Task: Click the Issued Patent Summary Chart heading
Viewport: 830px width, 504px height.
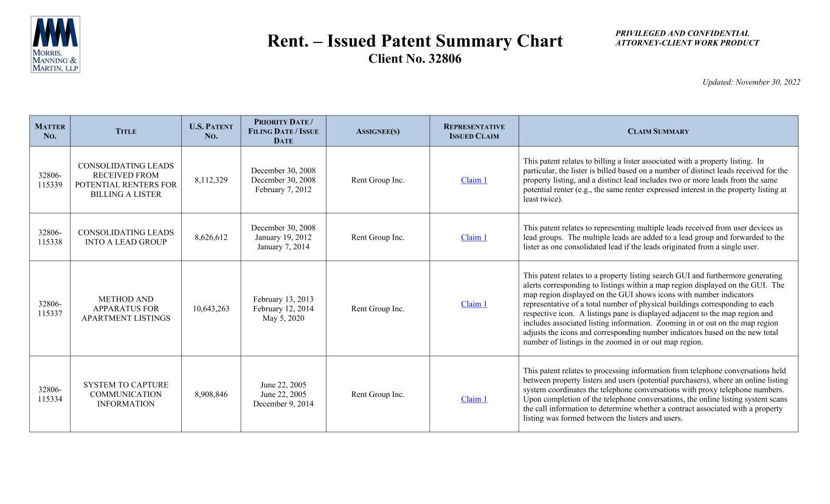Action: point(415,41)
